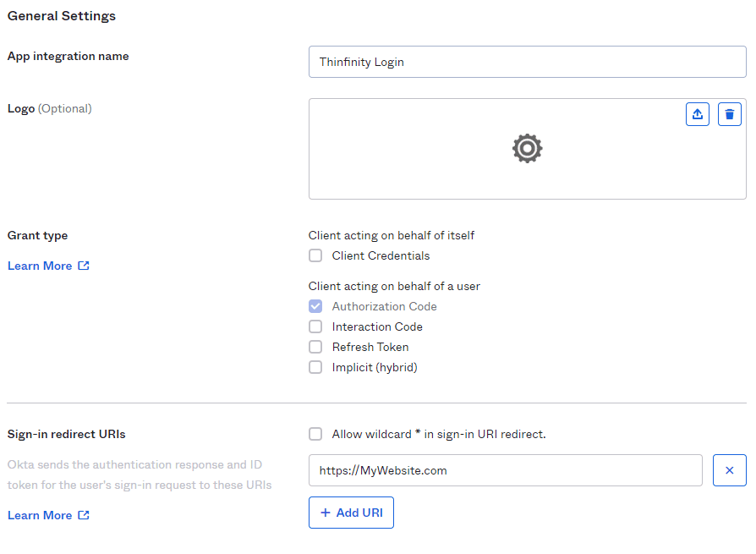Click the https://MyWebsite.com URI field

[505, 469]
